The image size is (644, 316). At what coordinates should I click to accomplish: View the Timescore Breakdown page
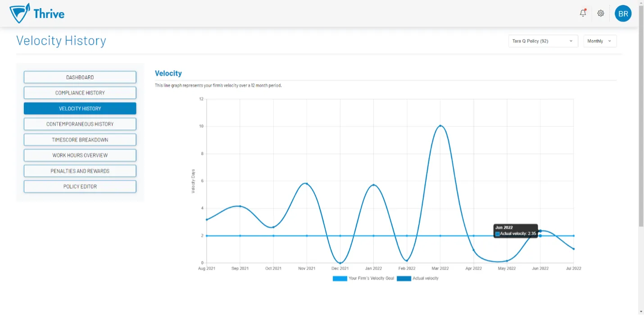point(80,140)
